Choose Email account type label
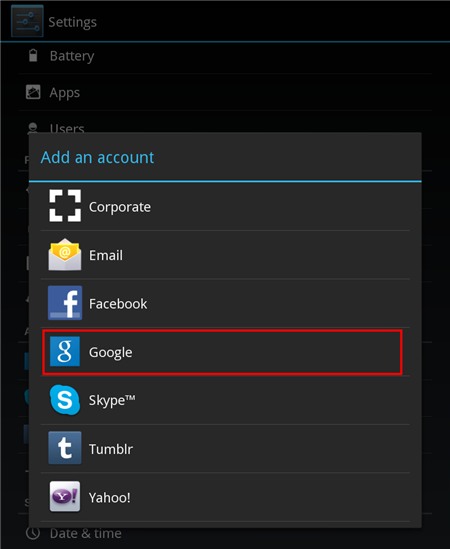This screenshot has height=549, width=450. pyautogui.click(x=106, y=255)
